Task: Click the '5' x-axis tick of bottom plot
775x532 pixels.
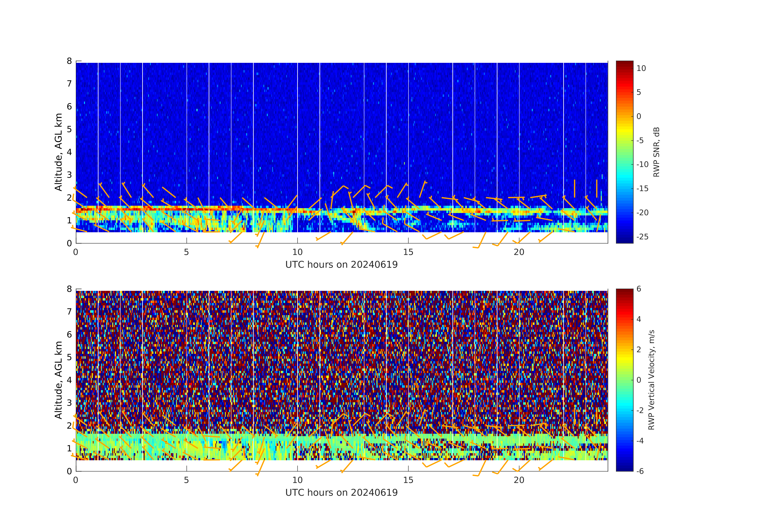Action: [x=186, y=480]
